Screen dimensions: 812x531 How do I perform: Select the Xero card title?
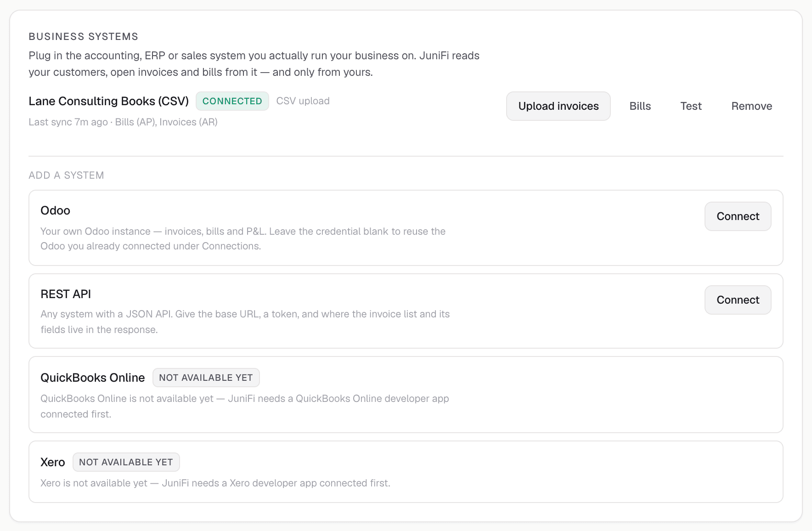click(x=53, y=462)
